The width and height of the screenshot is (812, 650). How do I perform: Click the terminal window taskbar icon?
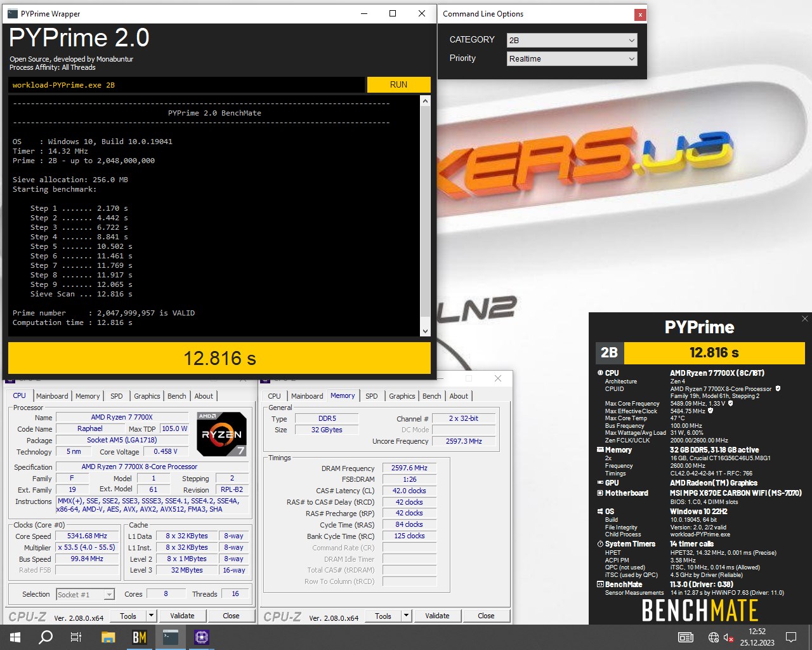(x=171, y=637)
